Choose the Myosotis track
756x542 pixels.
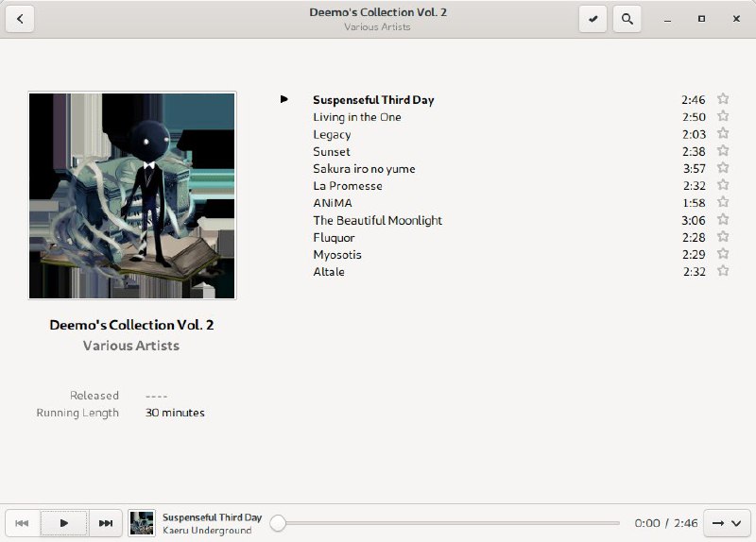pyautogui.click(x=337, y=255)
